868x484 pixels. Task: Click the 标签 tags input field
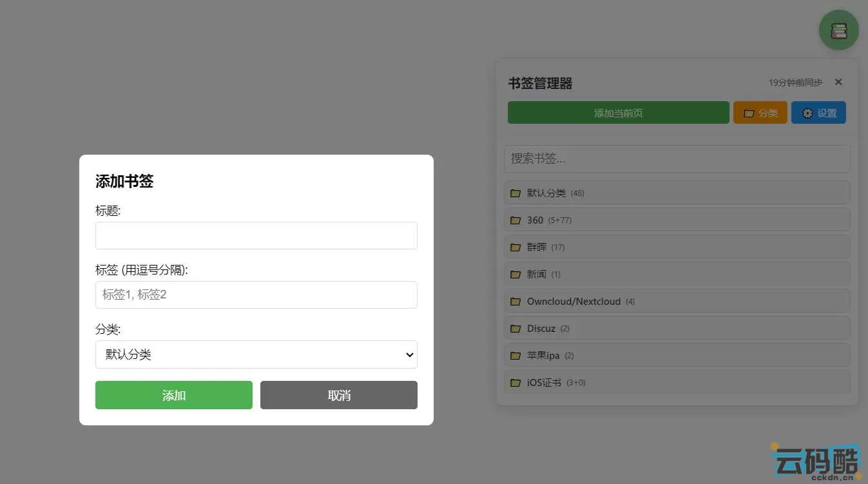click(256, 295)
